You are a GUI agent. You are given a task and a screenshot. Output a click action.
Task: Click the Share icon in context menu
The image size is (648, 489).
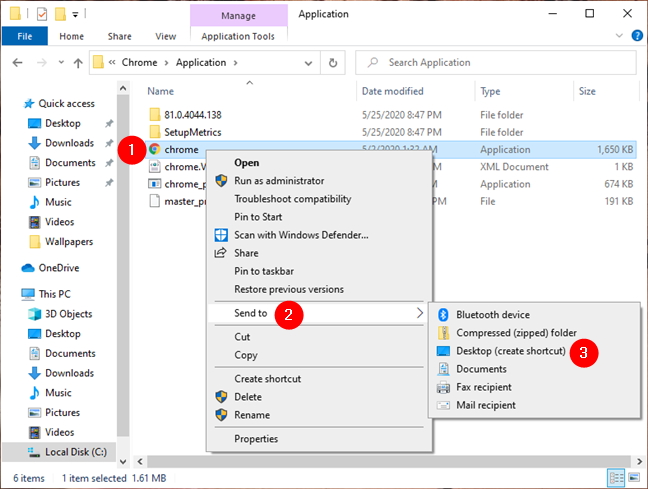click(221, 253)
